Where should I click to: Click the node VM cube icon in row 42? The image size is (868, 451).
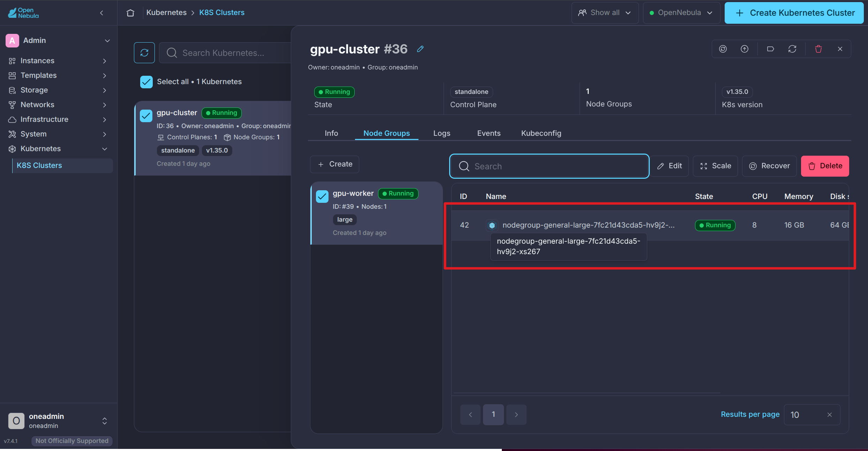coord(492,225)
